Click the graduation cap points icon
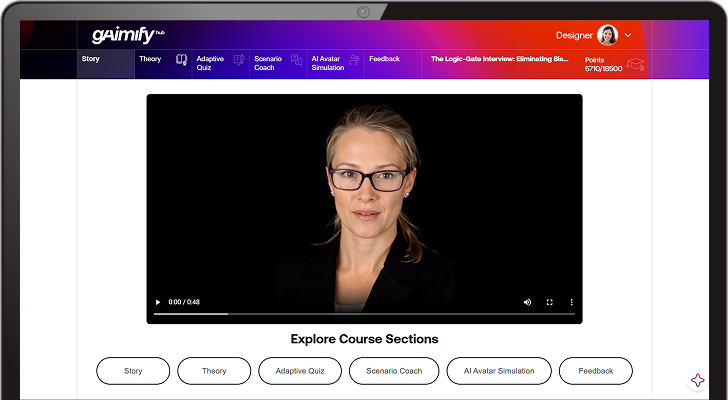 point(636,64)
